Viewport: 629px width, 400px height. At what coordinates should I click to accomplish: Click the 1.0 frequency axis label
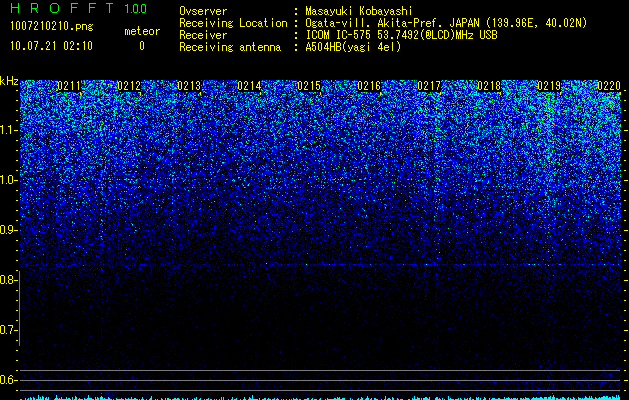click(x=7, y=180)
